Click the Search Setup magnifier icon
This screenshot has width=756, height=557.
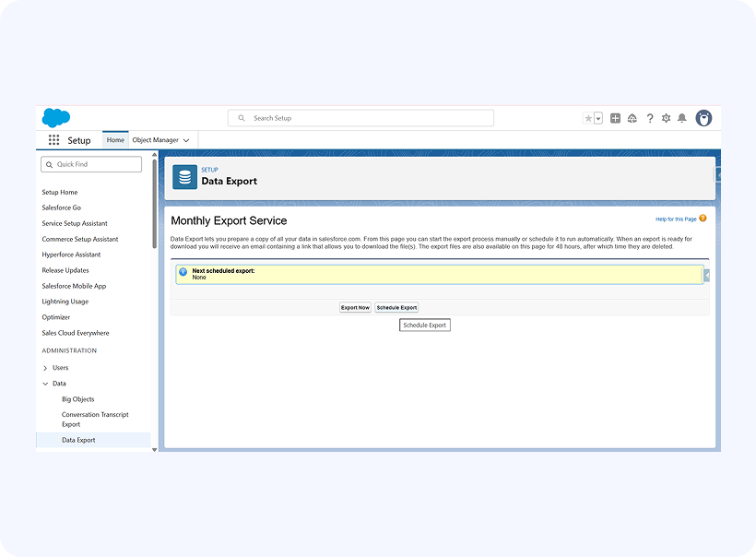(242, 118)
